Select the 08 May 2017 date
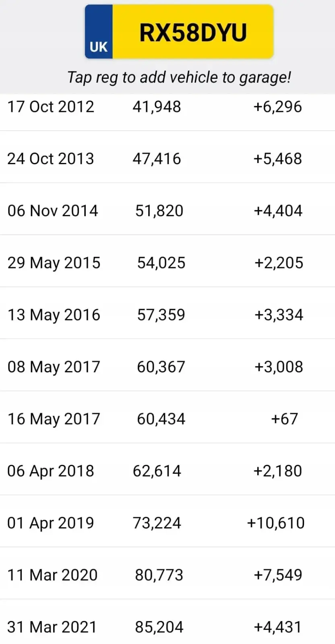 54,367
